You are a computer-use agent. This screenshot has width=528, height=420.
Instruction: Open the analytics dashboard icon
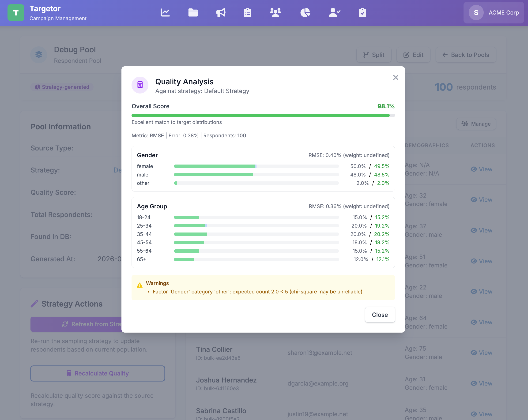(x=165, y=12)
